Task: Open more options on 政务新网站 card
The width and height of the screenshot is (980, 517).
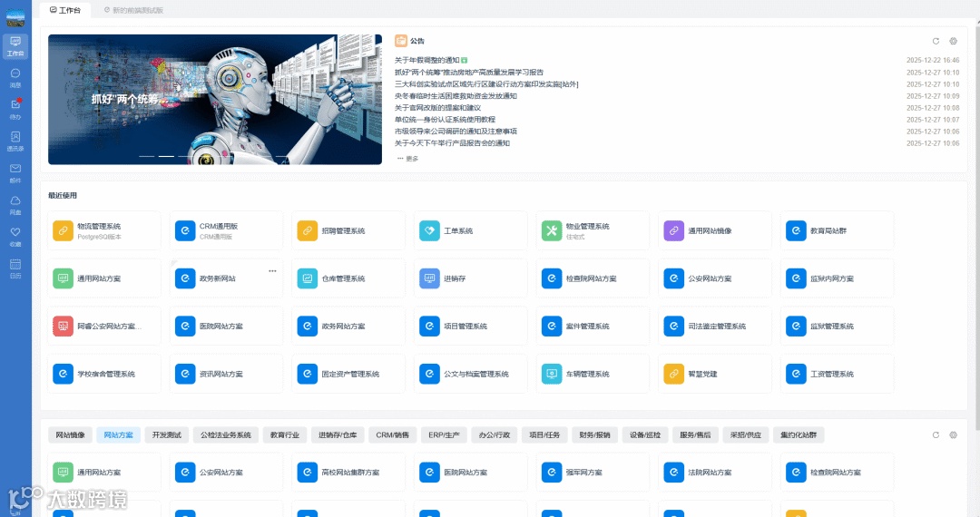Action: click(x=272, y=271)
